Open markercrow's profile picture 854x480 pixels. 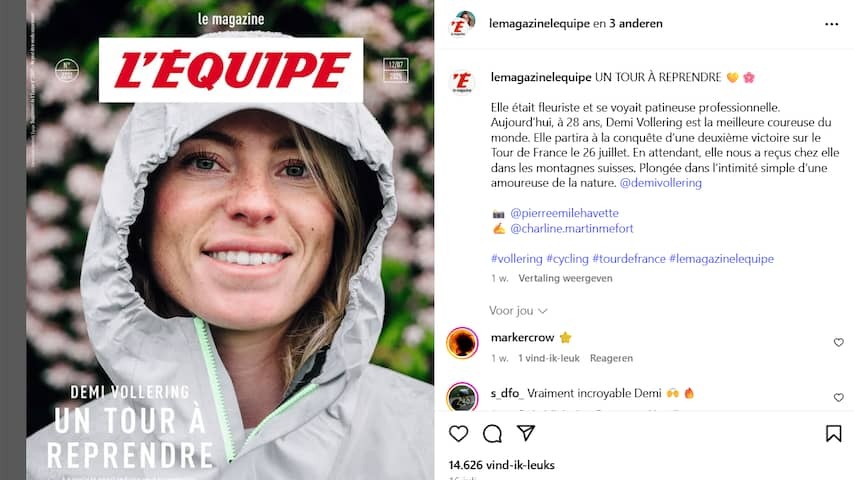[x=462, y=343]
